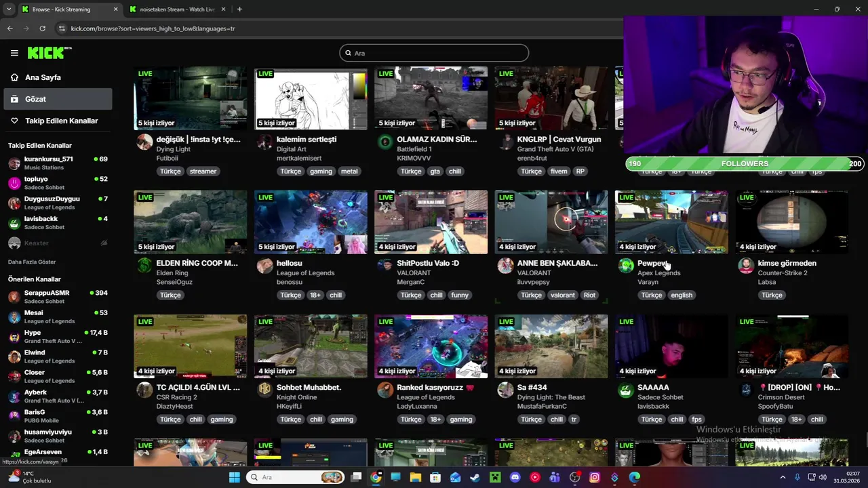This screenshot has width=868, height=488.
Task: Open the Dying Light stream thumbnail by Futiboii
Action: pos(191,98)
